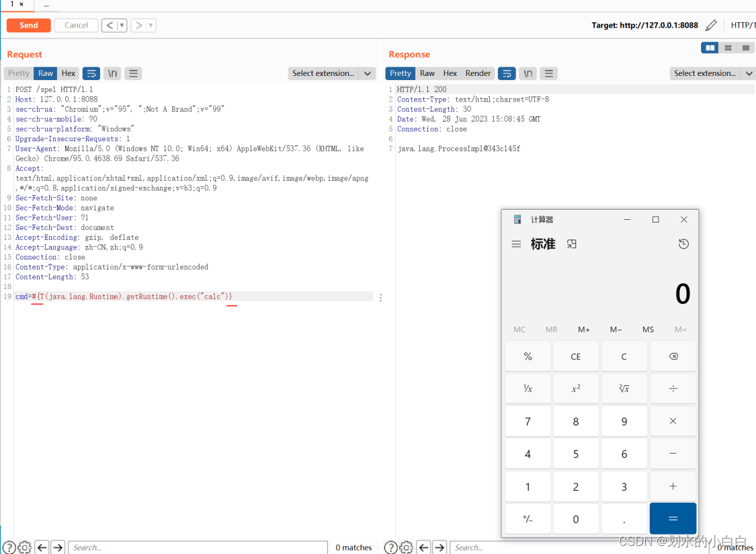
Task: Click M+ memory add in Calculator
Action: pos(584,329)
